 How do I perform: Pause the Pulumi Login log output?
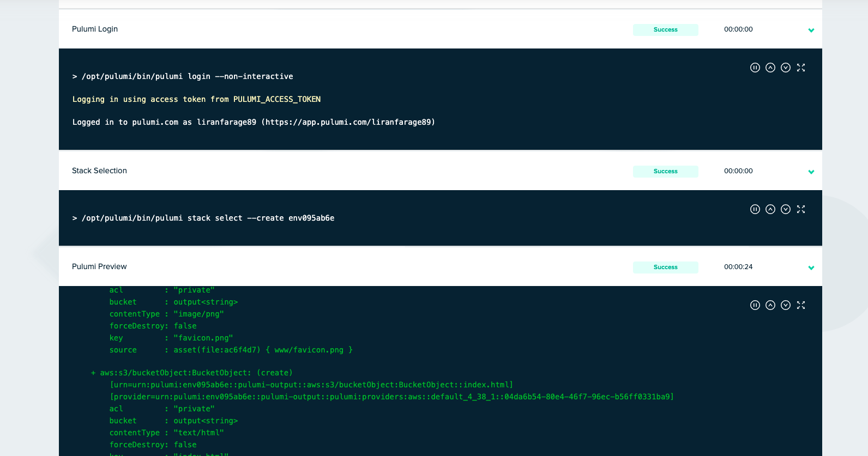tap(755, 68)
